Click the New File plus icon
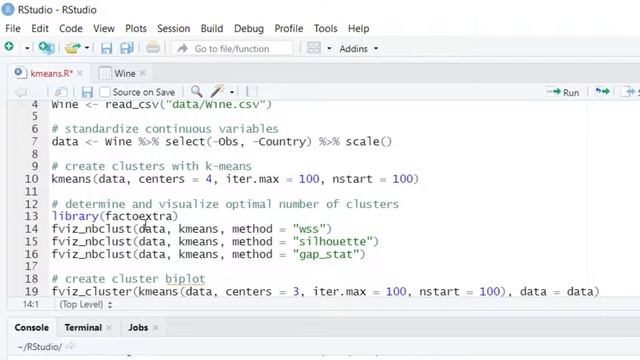 [x=9, y=47]
